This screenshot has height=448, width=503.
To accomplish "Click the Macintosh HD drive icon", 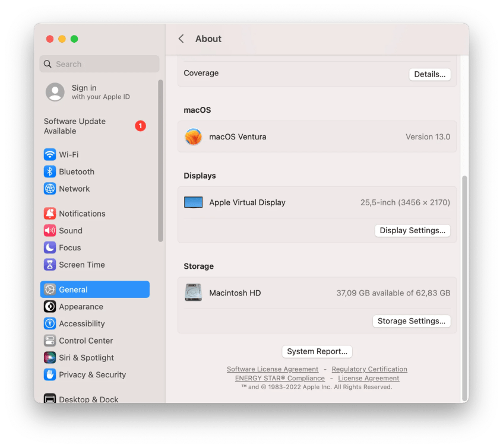I will coord(193,293).
